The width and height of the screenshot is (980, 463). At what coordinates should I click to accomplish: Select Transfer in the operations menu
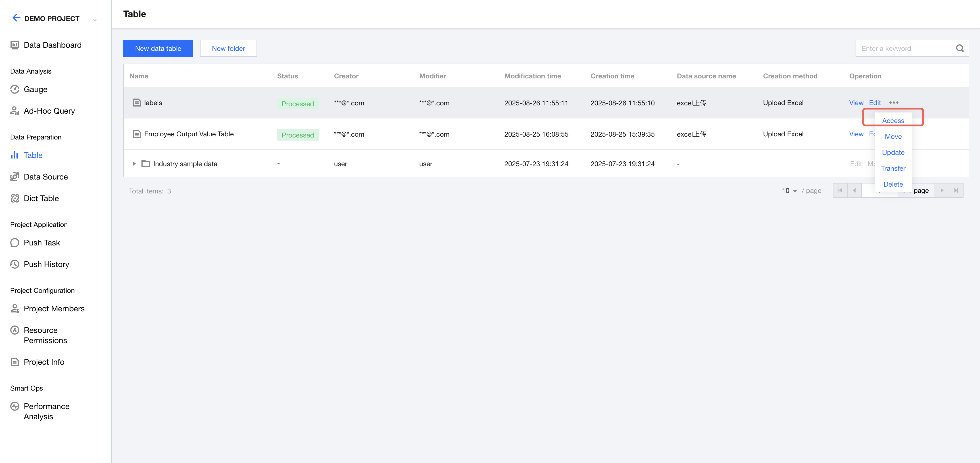893,168
